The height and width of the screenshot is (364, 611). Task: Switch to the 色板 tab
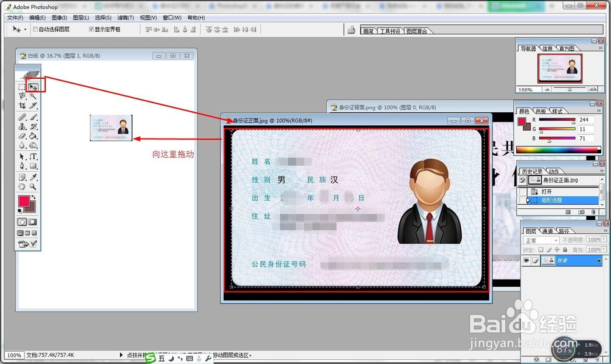tap(541, 111)
